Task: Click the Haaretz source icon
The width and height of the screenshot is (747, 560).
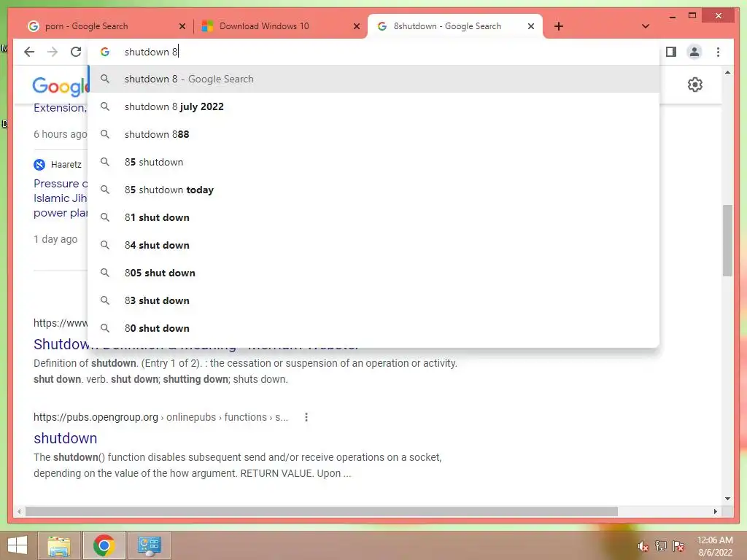Action: tap(39, 165)
